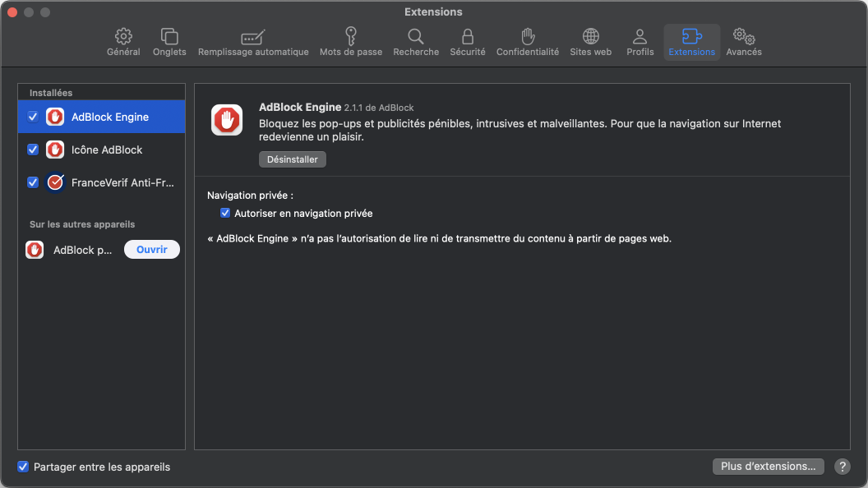Open the Sites web globe icon
Viewport: 868px width, 488px height.
click(x=591, y=36)
